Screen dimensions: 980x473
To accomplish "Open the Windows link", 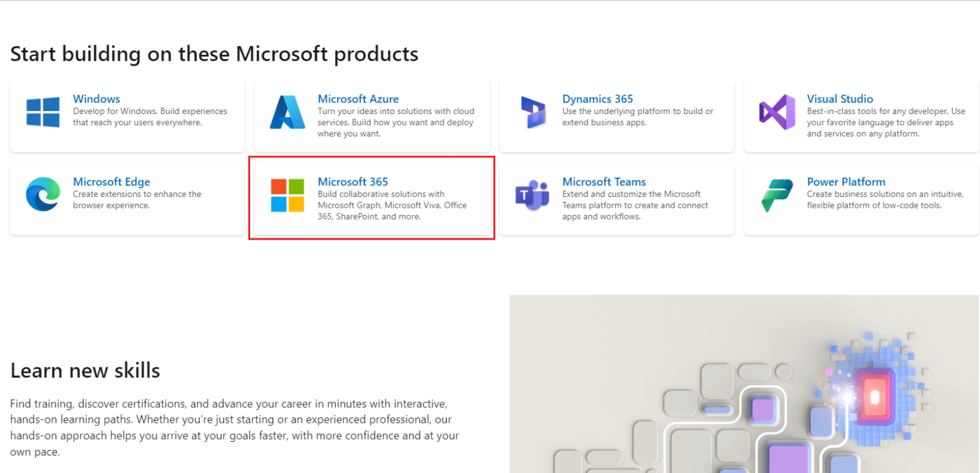I will [x=96, y=99].
